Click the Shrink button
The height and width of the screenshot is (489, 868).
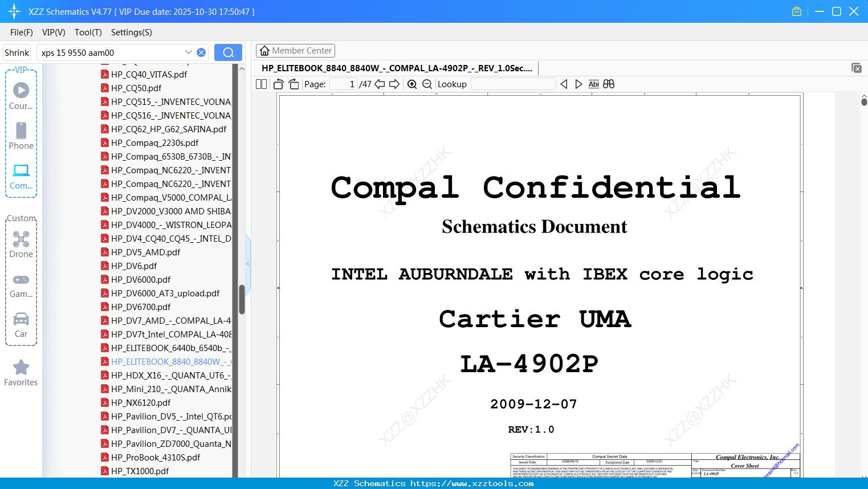tap(17, 52)
